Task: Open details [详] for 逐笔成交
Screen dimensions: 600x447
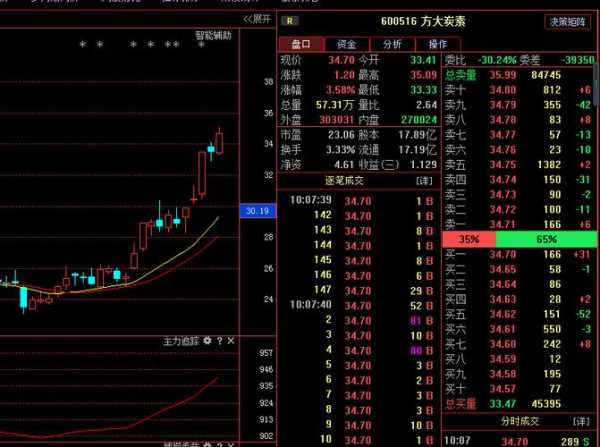Action: pos(424,180)
